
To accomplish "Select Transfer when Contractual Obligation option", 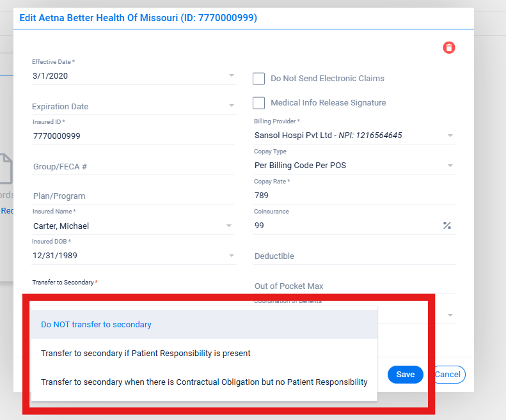I will pos(204,382).
